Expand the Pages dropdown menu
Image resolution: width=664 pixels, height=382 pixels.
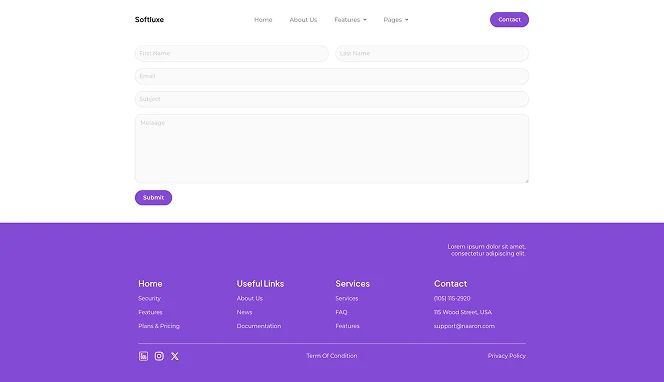[x=396, y=19]
